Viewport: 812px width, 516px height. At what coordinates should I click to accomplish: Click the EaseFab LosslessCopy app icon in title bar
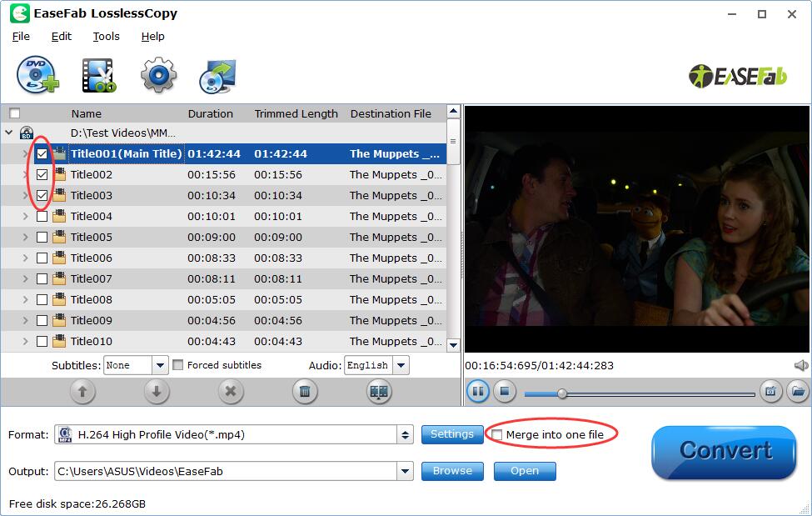(x=20, y=13)
